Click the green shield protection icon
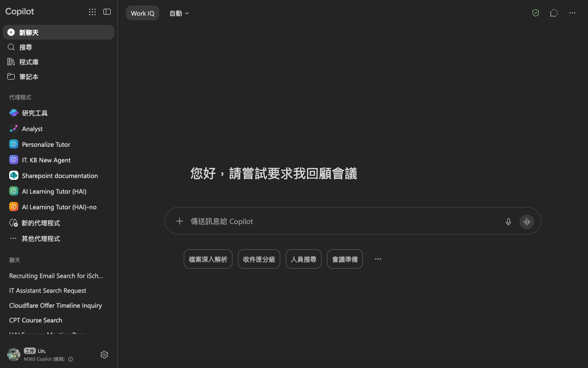 (x=536, y=13)
